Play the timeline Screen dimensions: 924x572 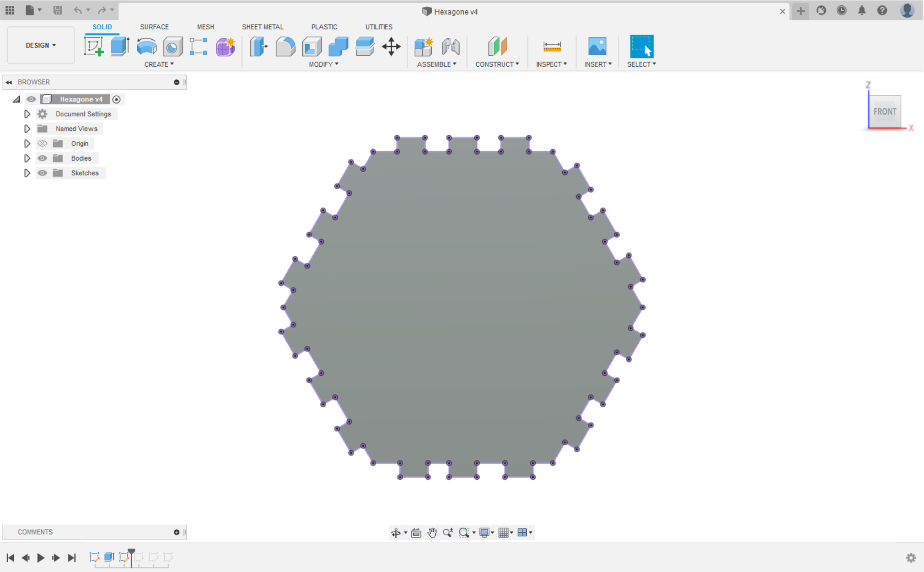click(x=41, y=558)
